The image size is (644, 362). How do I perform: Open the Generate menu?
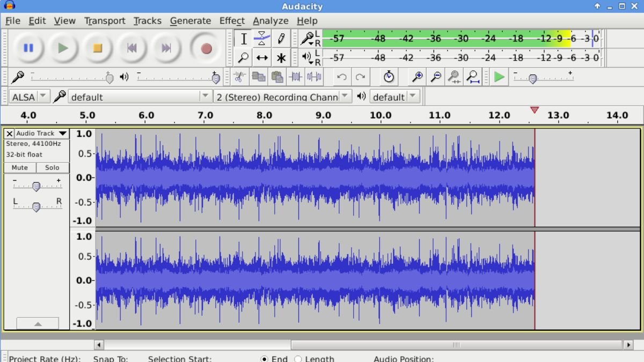click(191, 20)
